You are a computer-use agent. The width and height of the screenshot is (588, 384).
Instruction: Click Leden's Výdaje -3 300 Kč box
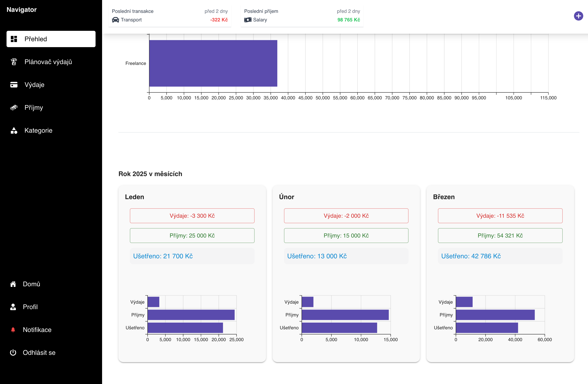click(192, 216)
